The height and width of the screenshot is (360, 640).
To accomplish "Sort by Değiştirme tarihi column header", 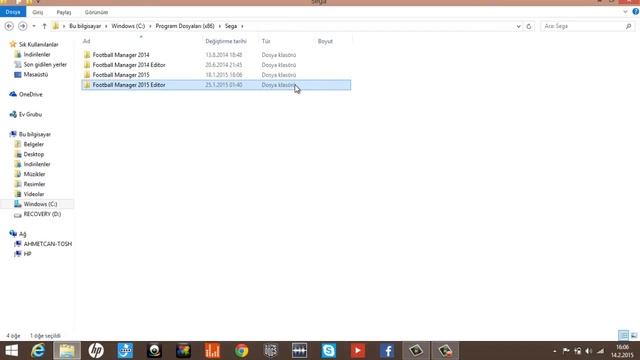I will pyautogui.click(x=226, y=41).
